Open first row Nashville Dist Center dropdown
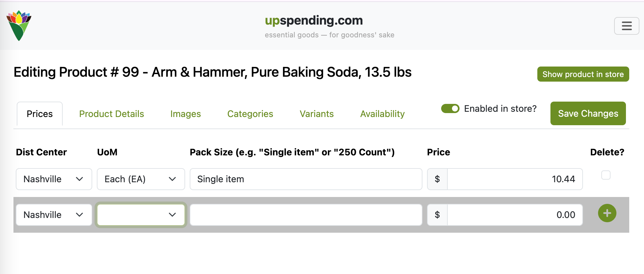 [x=54, y=179]
